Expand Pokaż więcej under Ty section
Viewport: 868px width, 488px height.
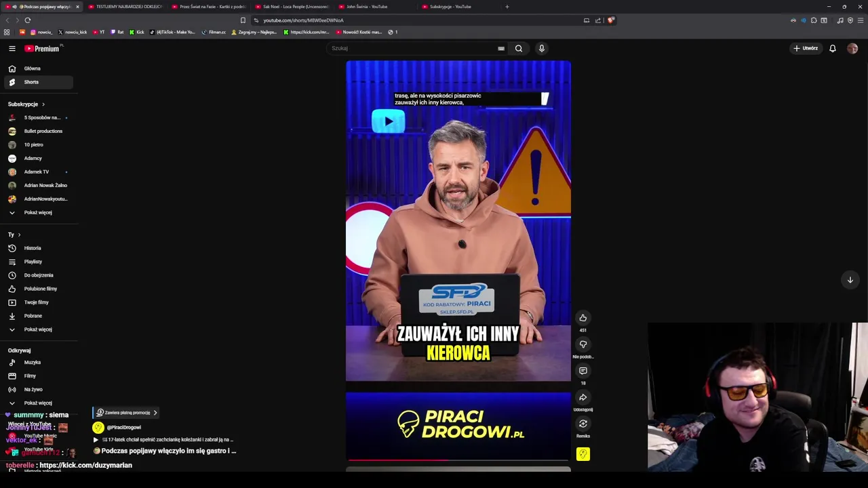pos(38,329)
